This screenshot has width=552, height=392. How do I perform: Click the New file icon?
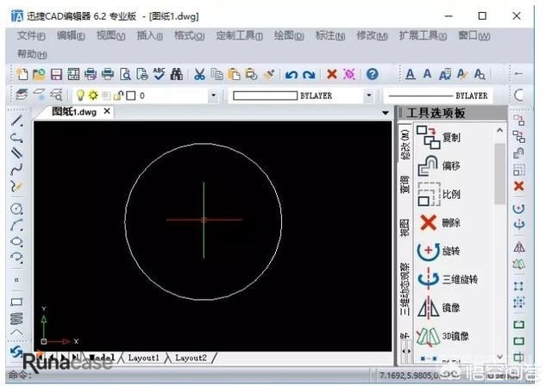22,74
